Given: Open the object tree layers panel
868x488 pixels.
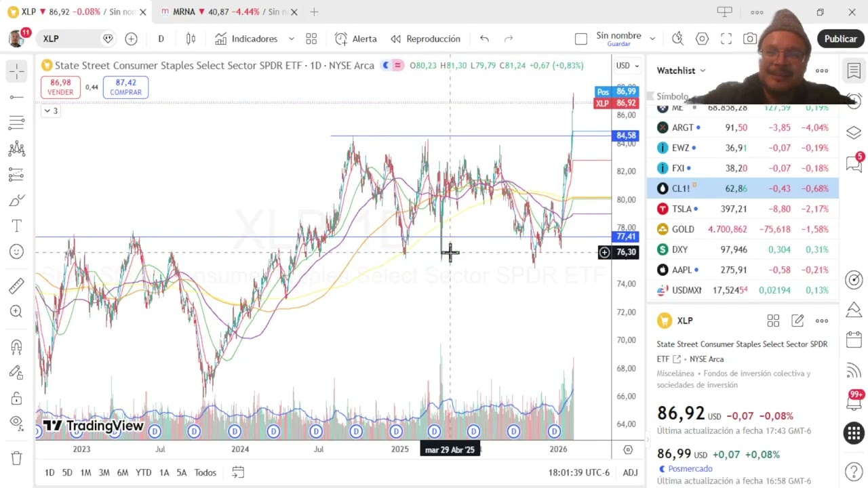Looking at the screenshot, I should tap(854, 132).
